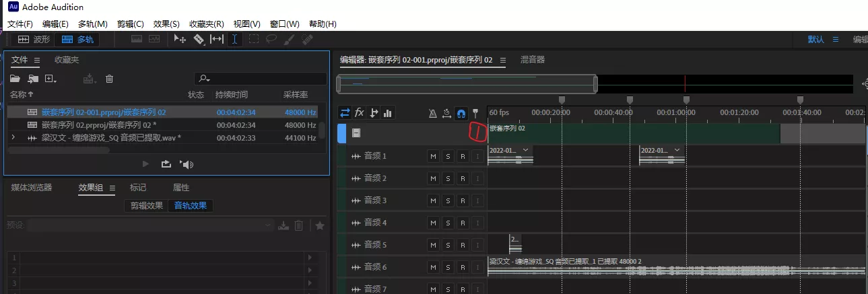Image resolution: width=868 pixels, height=294 pixels.
Task: Arm 音频 3 track for record
Action: 463,200
